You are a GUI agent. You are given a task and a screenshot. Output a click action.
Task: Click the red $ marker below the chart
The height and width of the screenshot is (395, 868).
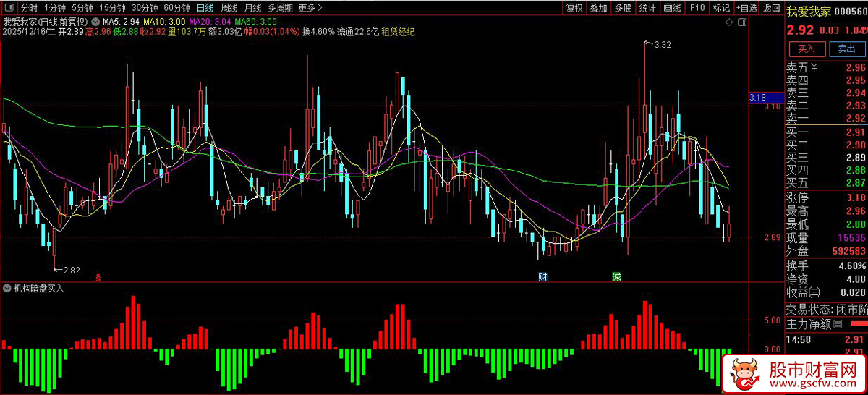coord(98,276)
